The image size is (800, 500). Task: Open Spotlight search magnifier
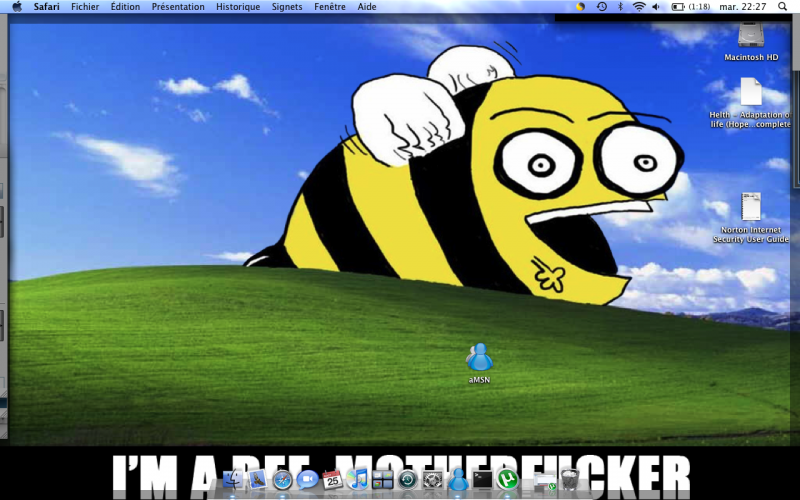[782, 7]
